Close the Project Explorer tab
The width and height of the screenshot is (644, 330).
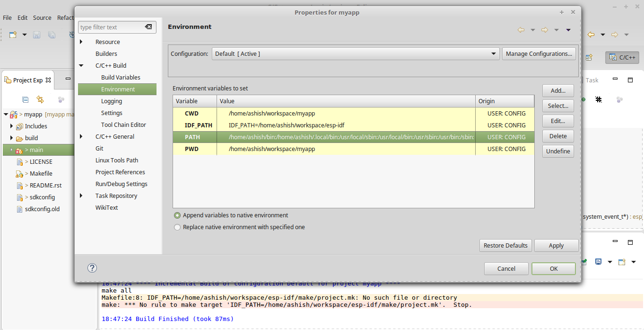(49, 80)
